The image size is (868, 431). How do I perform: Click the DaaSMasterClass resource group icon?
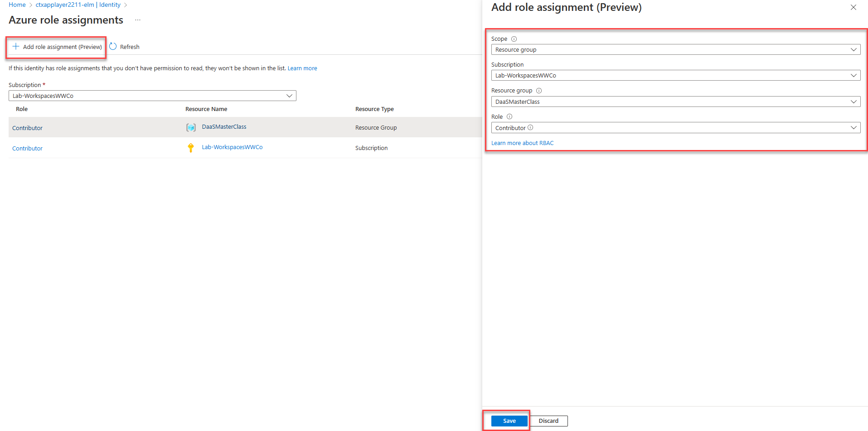(x=191, y=127)
